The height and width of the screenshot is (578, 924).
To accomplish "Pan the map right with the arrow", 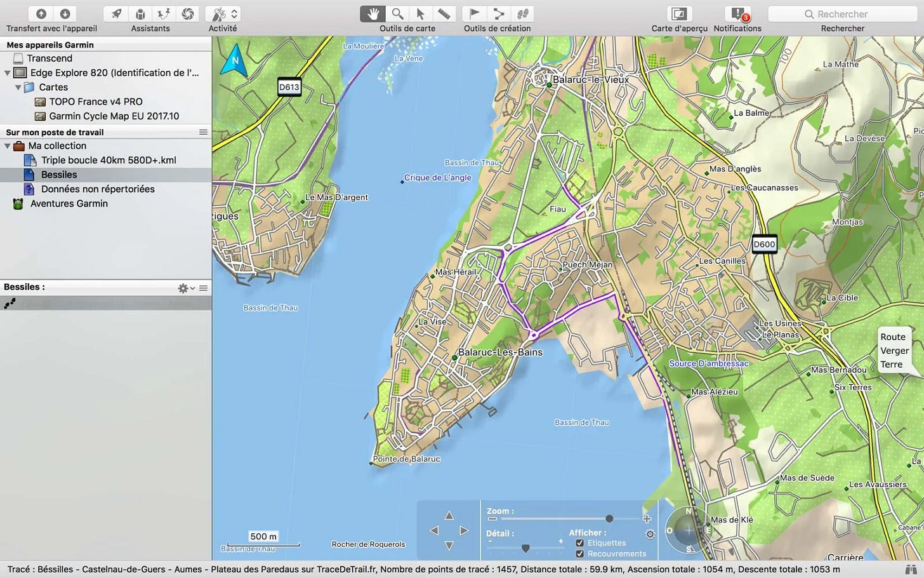I will click(464, 530).
